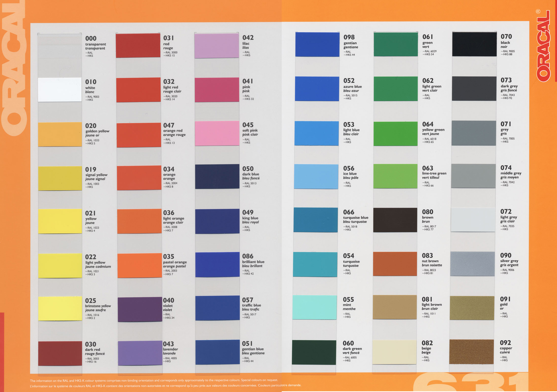Pick the 056 ice blue swatch

click(x=316, y=177)
